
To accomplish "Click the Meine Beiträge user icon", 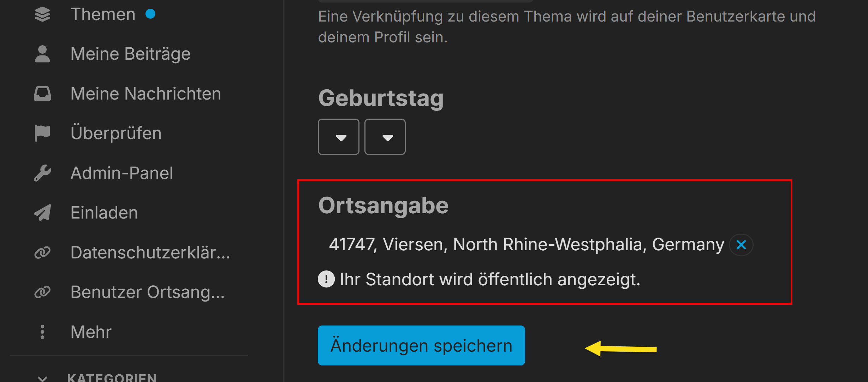I will pos(42,54).
